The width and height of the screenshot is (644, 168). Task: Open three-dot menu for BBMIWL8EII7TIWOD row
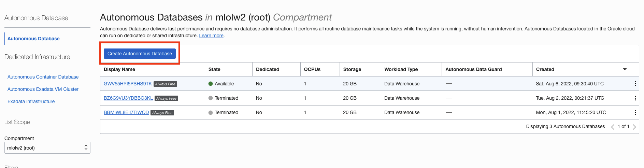pyautogui.click(x=635, y=112)
